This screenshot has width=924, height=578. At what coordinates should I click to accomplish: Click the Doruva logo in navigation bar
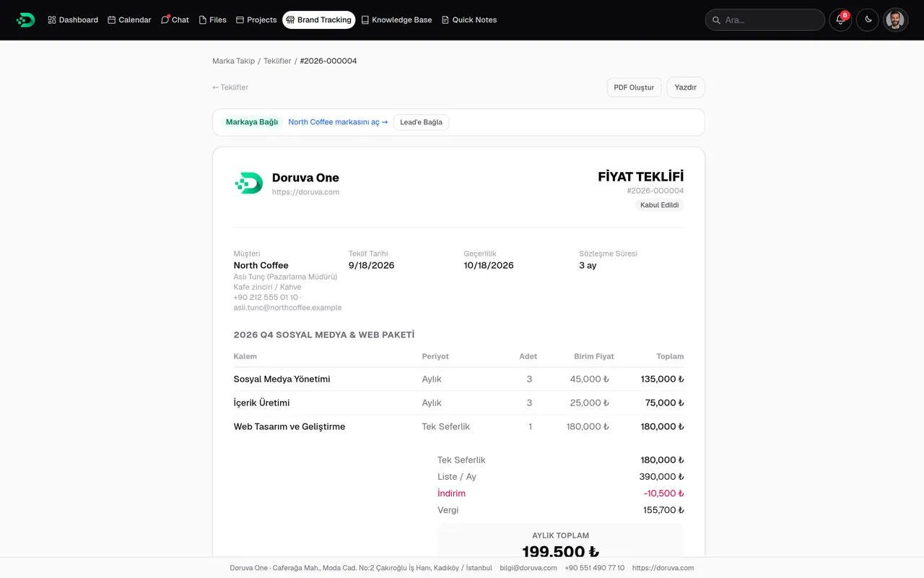tap(26, 20)
